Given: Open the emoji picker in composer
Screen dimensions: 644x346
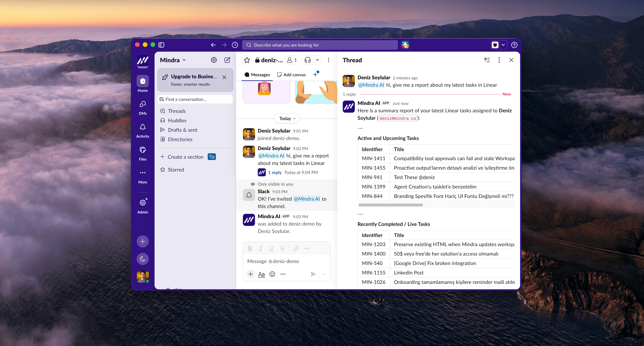Looking at the screenshot, I should (272, 274).
